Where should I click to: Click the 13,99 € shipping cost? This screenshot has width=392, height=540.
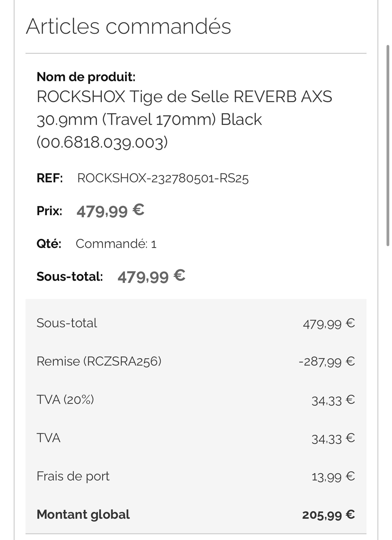tap(333, 476)
